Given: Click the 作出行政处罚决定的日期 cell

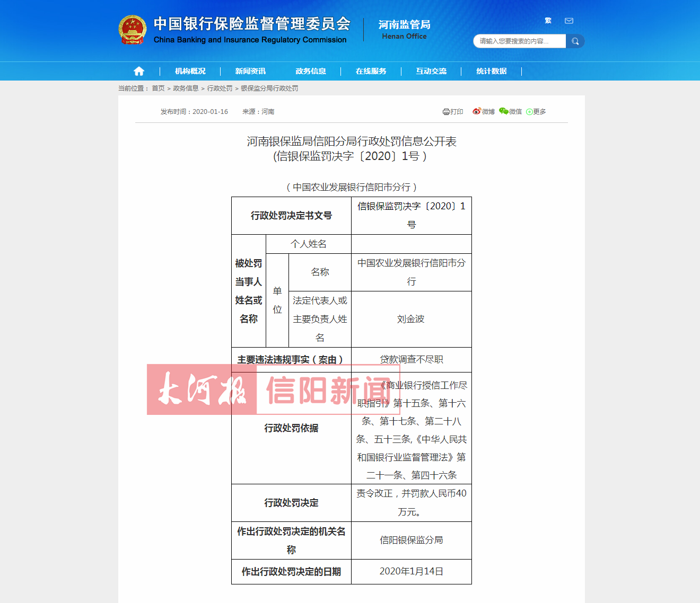Looking at the screenshot, I should click(291, 572).
